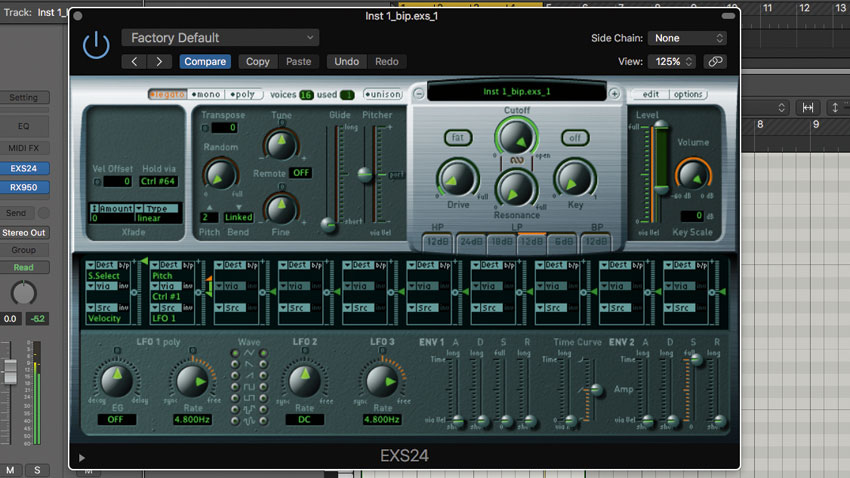The height and width of the screenshot is (478, 850).
Task: Click the RX950 plugin slot
Action: pyautogui.click(x=24, y=188)
